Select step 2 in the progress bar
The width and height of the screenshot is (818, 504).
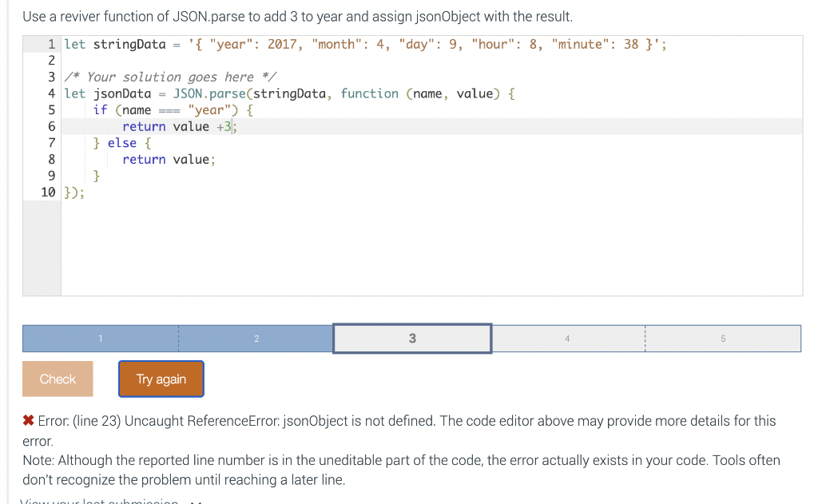coord(256,338)
